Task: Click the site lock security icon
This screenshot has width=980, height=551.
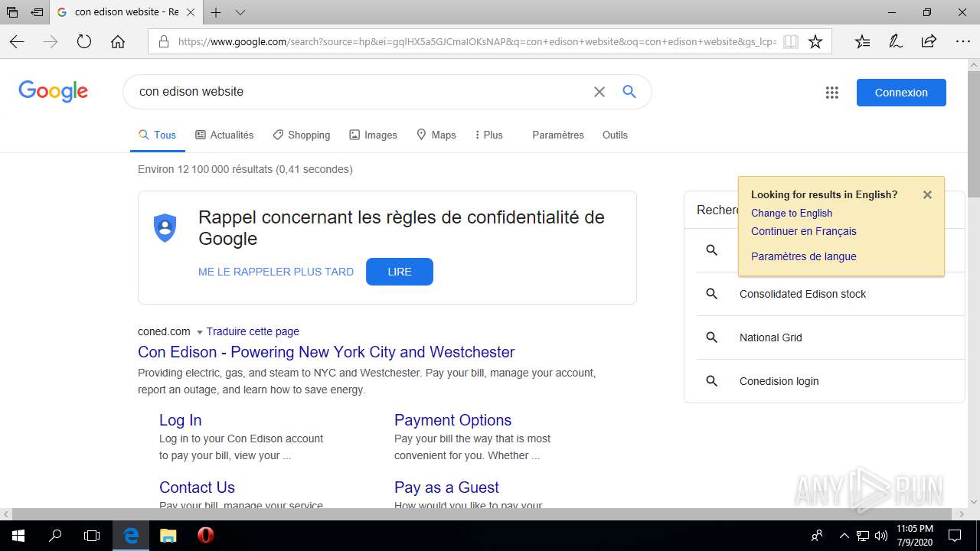Action: pyautogui.click(x=163, y=42)
